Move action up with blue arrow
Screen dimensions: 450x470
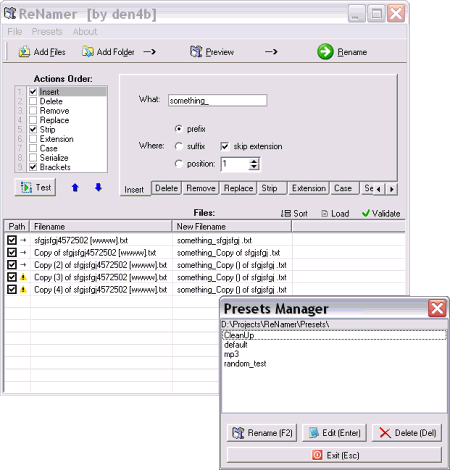75,188
